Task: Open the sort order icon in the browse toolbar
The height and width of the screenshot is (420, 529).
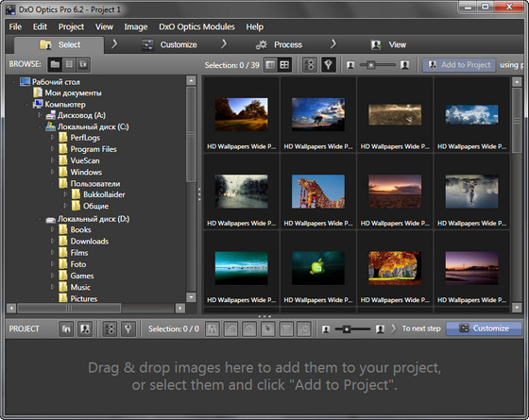Action: pos(310,65)
